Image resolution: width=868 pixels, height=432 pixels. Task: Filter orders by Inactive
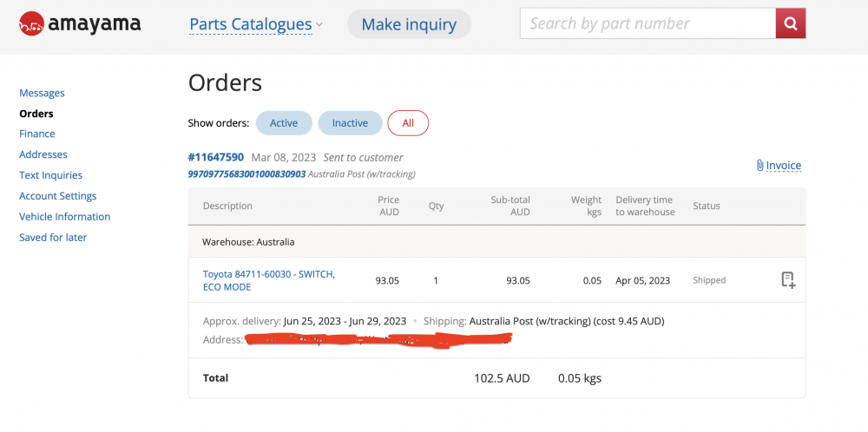coord(350,123)
